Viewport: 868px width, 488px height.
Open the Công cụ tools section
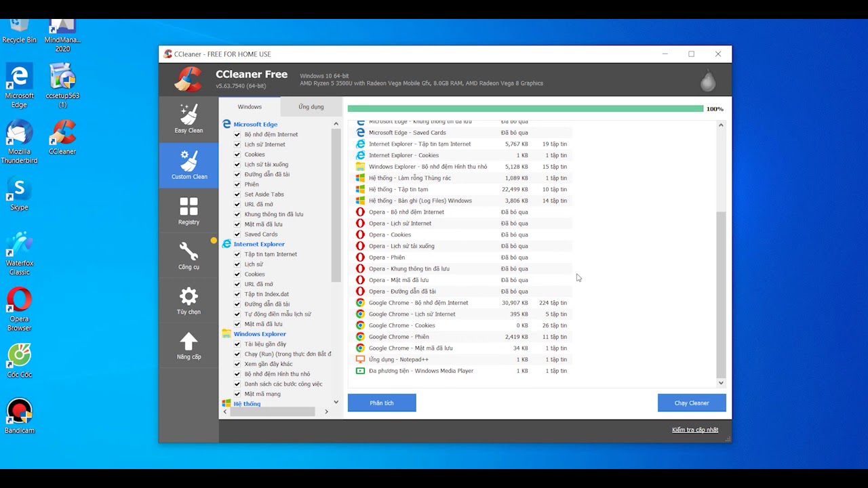coord(189,256)
